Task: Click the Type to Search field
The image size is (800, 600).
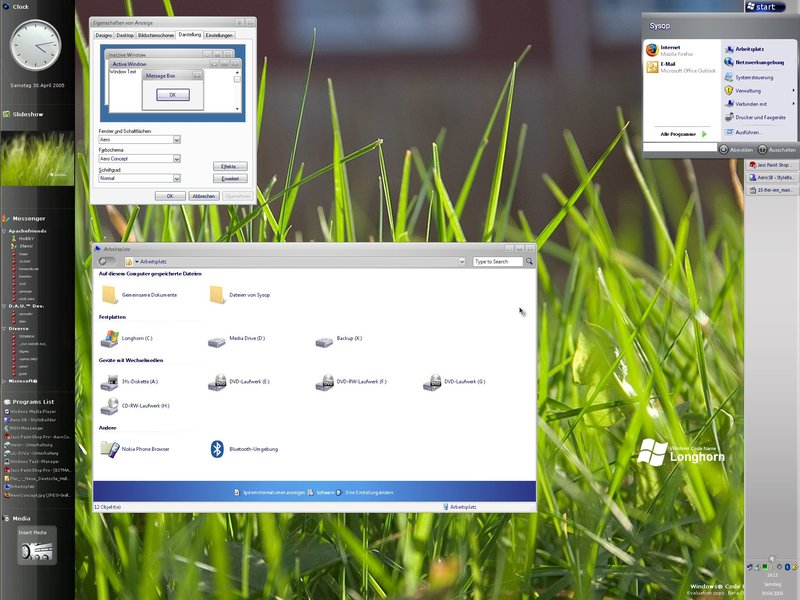Action: coord(497,261)
